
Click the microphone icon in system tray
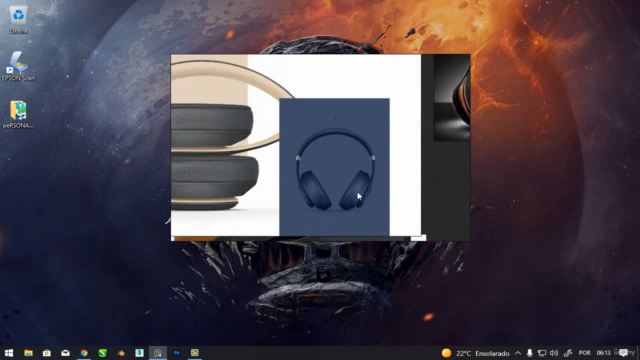point(529,353)
